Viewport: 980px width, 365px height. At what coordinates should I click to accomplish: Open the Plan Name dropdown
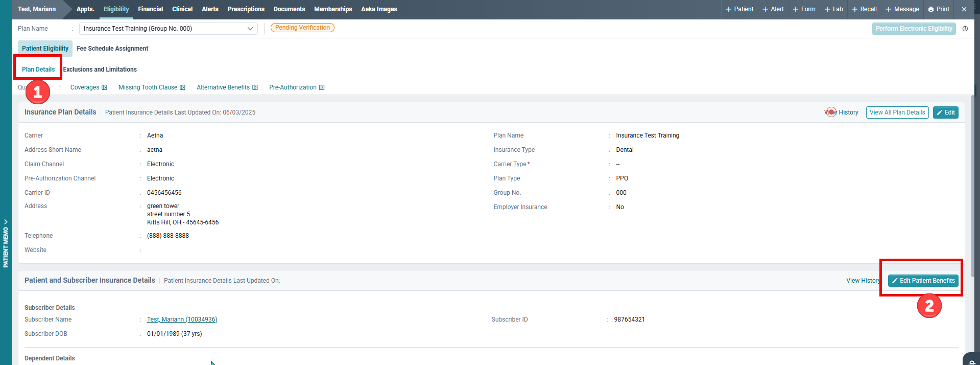tap(169, 29)
